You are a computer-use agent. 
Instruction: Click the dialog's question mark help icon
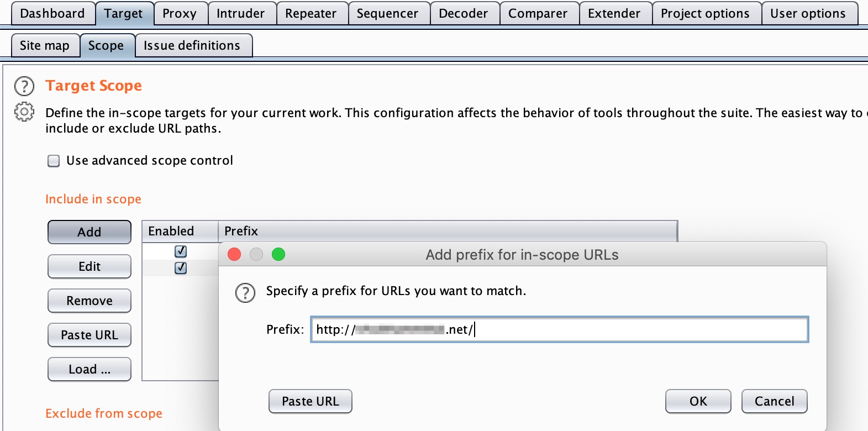click(x=245, y=292)
